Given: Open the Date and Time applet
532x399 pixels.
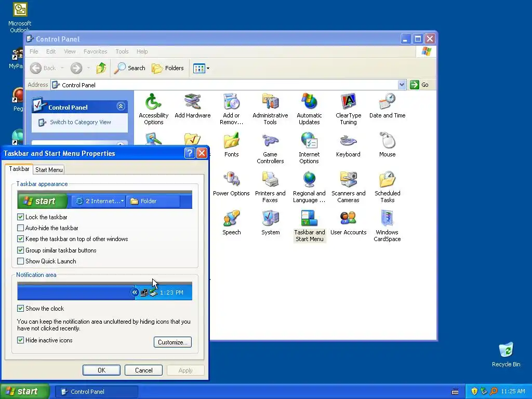Looking at the screenshot, I should coord(387,106).
